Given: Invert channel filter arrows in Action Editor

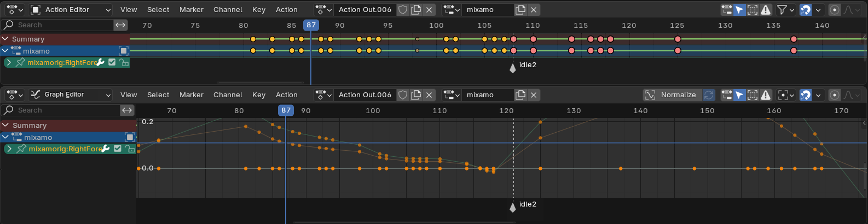Looking at the screenshot, I should [120, 25].
